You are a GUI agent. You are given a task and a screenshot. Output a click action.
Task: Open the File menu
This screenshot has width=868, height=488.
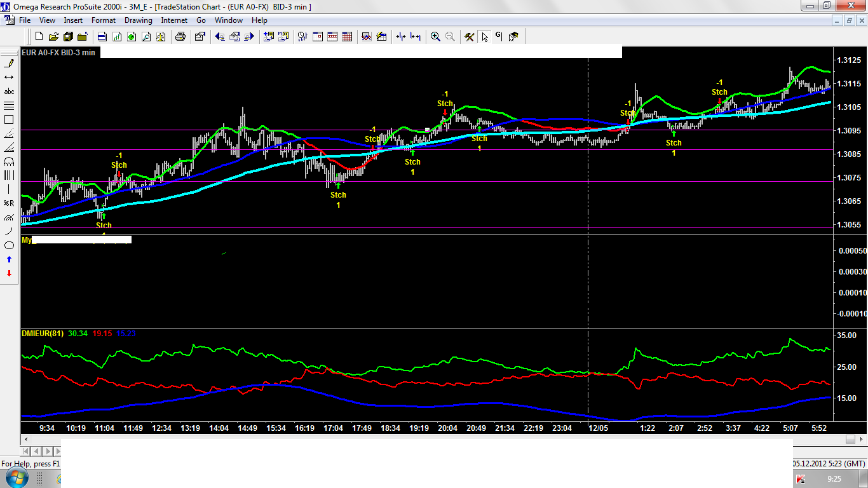[x=25, y=20]
